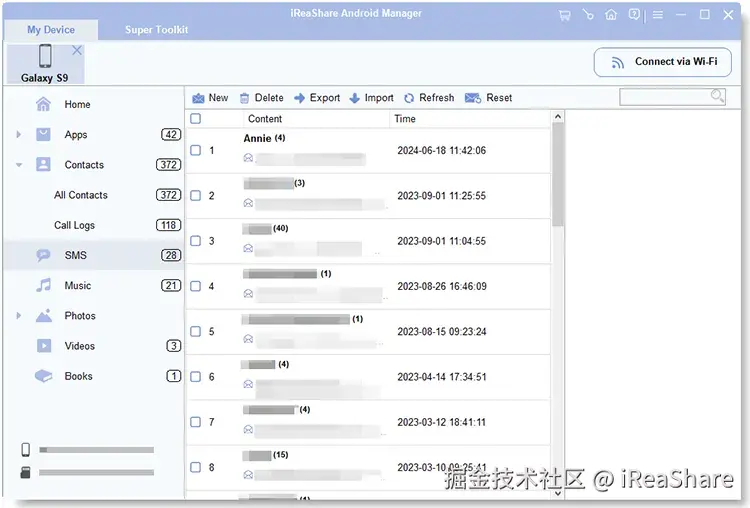The width and height of the screenshot is (750, 508).
Task: Click the message list scrollbar thumb
Action: [558, 174]
